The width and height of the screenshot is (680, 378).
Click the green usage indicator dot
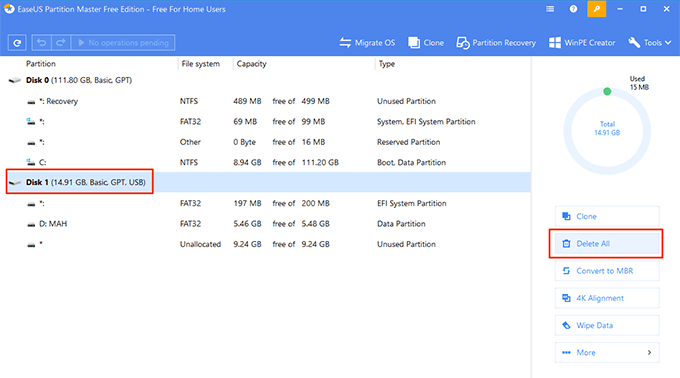pos(607,91)
